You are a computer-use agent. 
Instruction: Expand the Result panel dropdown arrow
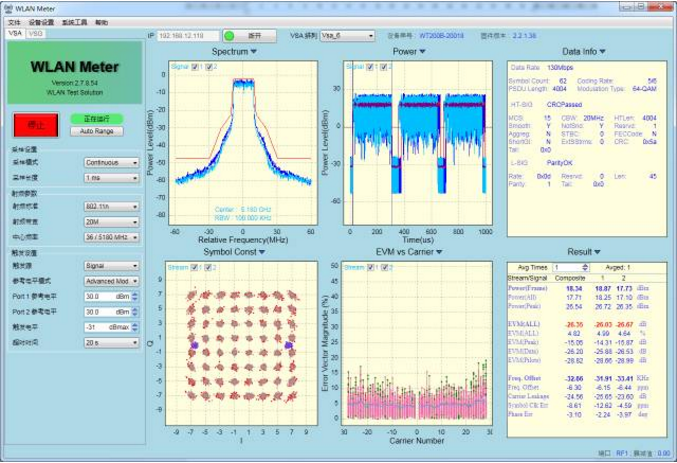click(597, 252)
